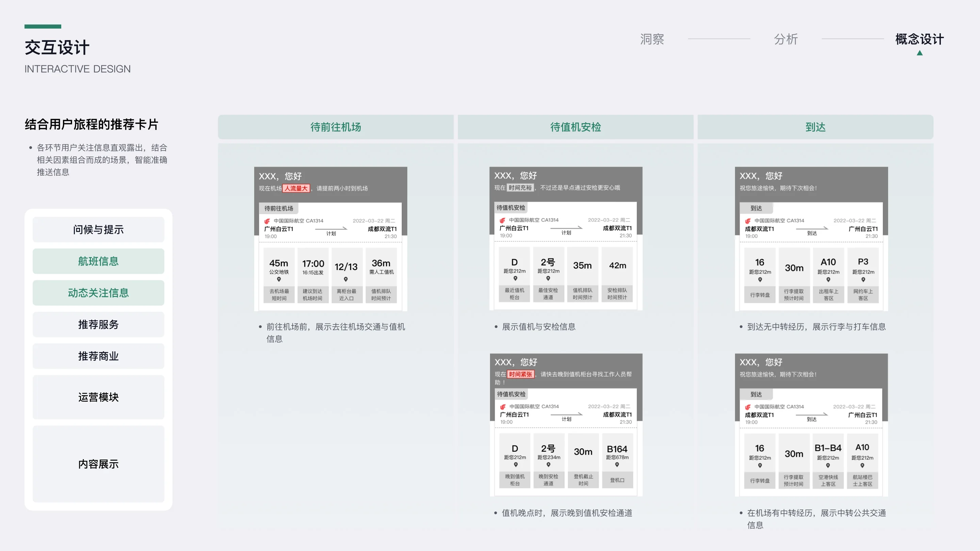Viewport: 980px width, 551px height.
Task: Click location pin in 晚到值机柜台 tile
Action: 516,465
